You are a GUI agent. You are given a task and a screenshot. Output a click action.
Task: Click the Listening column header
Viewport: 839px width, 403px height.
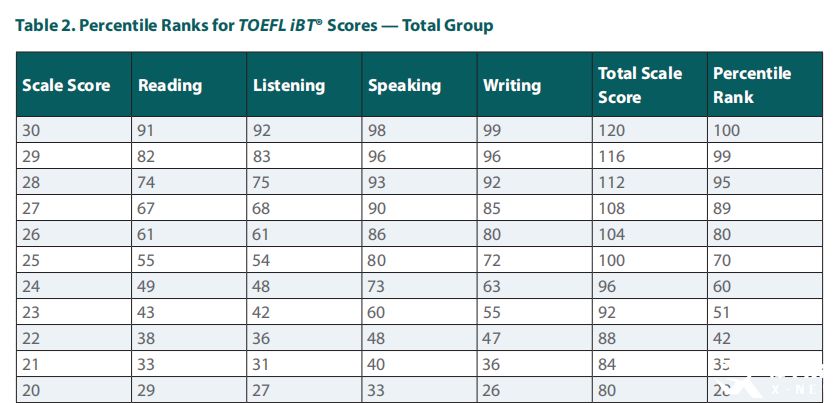(304, 85)
